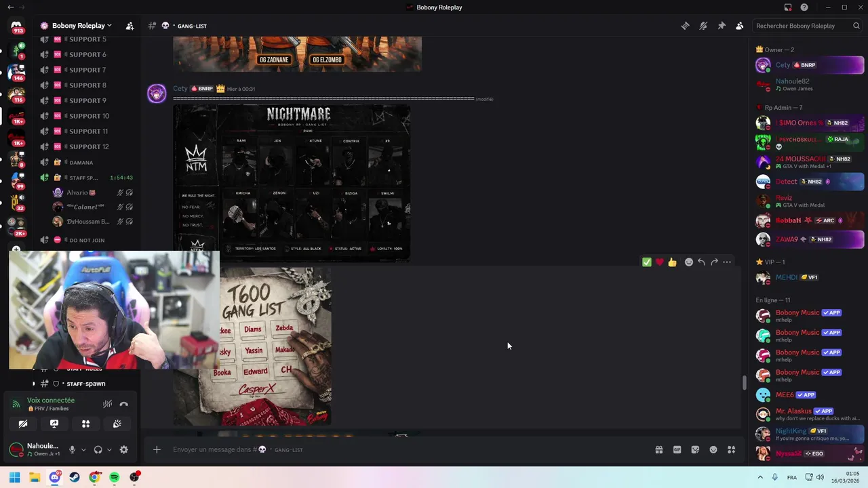This screenshot has width=868, height=488.
Task: Open the emoji picker in message bar
Action: click(x=713, y=449)
